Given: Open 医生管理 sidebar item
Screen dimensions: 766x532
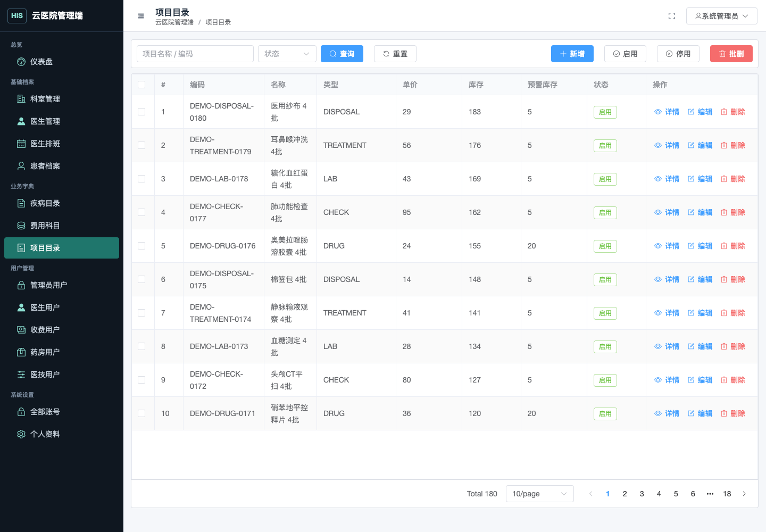Looking at the screenshot, I should 62,121.
